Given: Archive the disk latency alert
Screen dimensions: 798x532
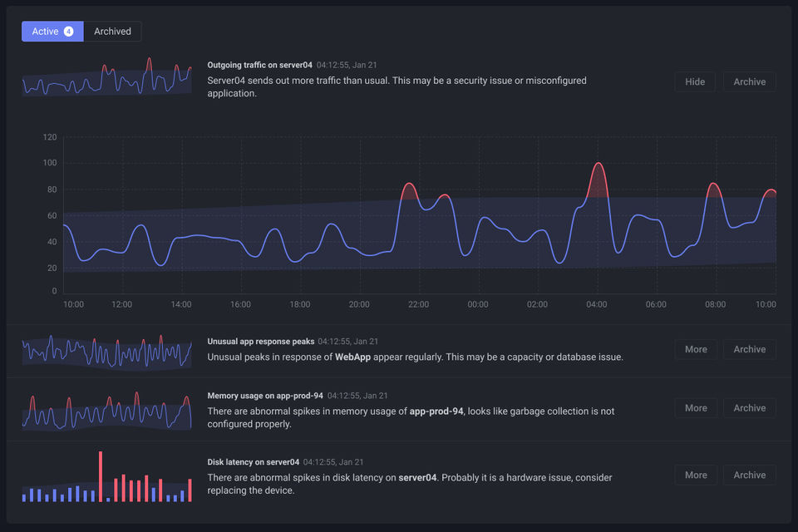Looking at the screenshot, I should click(x=749, y=475).
